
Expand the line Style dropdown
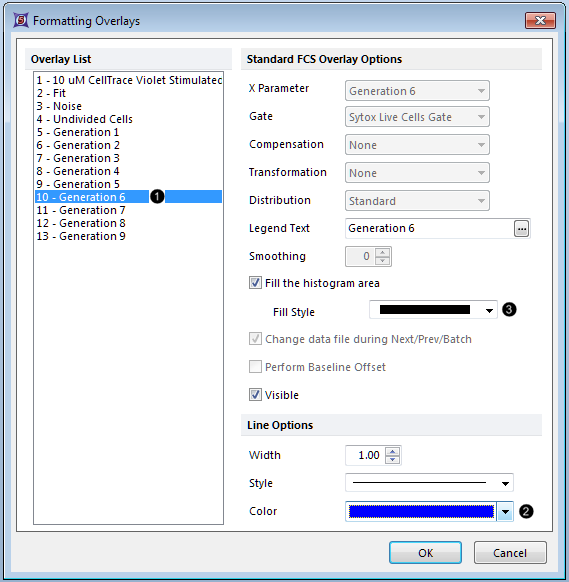click(x=429, y=483)
